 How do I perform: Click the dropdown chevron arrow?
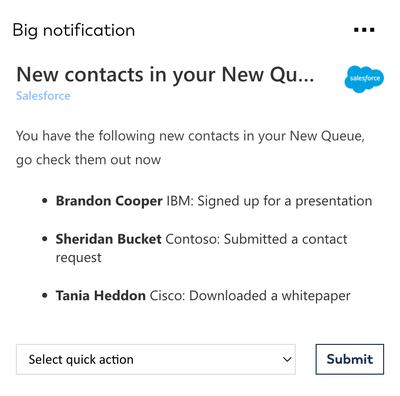click(x=287, y=359)
